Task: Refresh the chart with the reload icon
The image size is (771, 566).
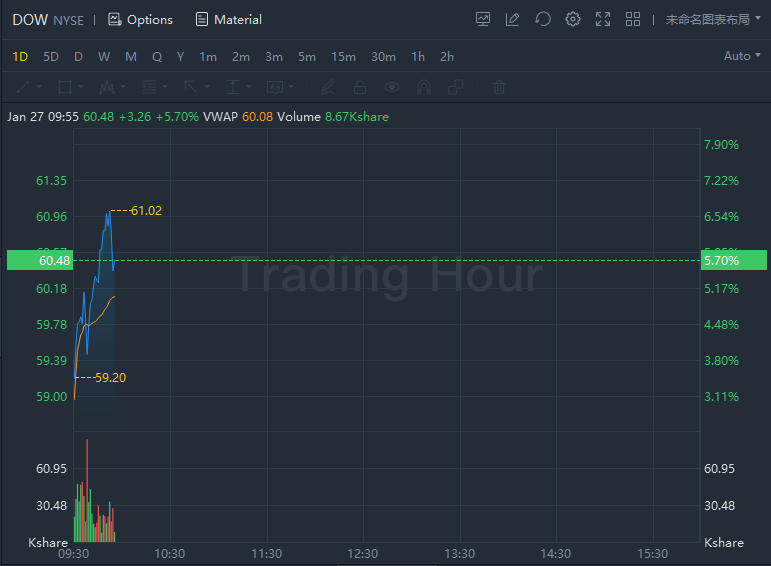Action: [x=543, y=20]
